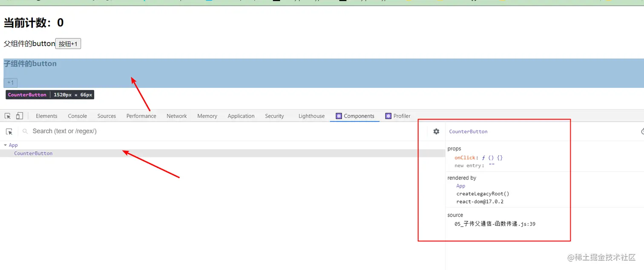Open the source file 05_子传父通信-函数传递.js:39
644x270 pixels.
pos(495,224)
